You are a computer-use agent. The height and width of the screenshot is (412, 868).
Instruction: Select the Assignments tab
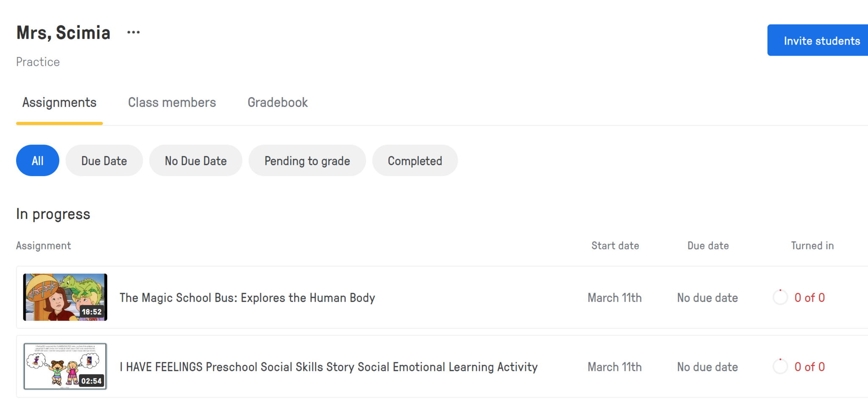(59, 103)
